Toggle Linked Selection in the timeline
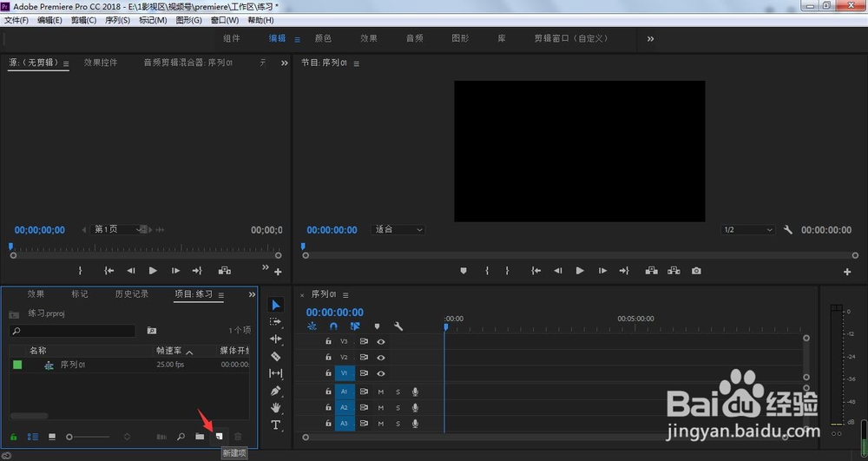 click(355, 326)
